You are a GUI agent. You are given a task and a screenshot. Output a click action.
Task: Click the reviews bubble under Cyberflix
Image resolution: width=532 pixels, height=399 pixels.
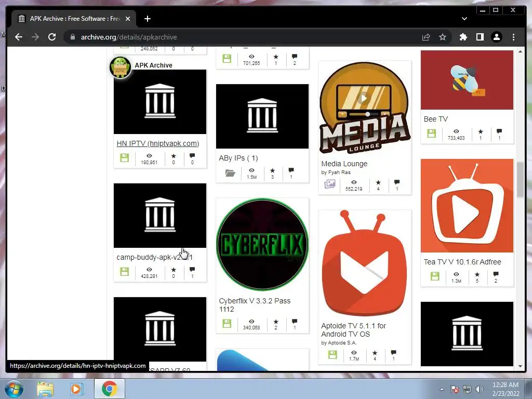295,321
